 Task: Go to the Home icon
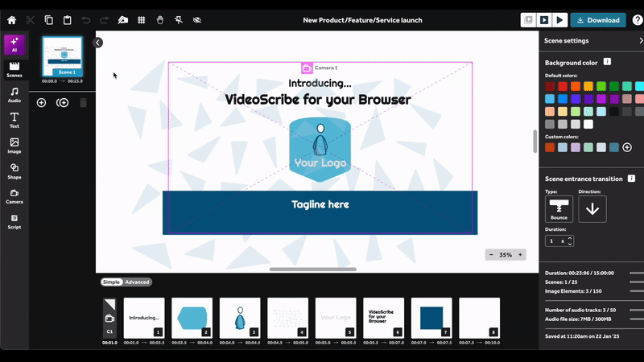[11, 20]
